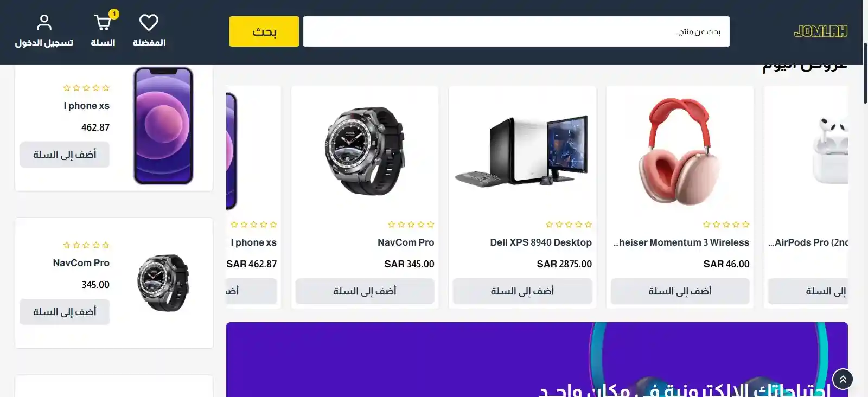The width and height of the screenshot is (868, 397).
Task: Click the user login icon
Action: click(44, 23)
